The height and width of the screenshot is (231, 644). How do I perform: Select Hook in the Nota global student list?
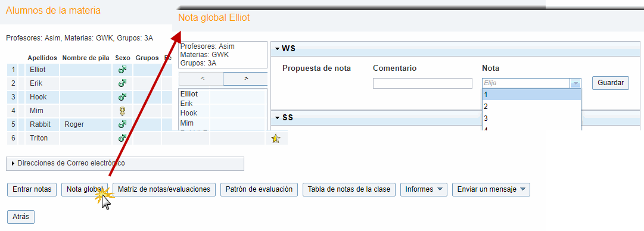pos(188,113)
